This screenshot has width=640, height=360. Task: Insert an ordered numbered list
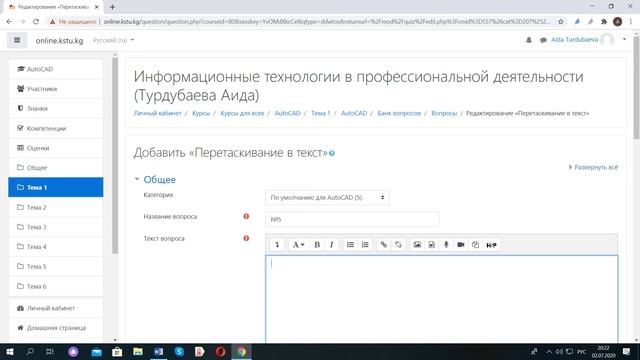pyautogui.click(x=365, y=244)
